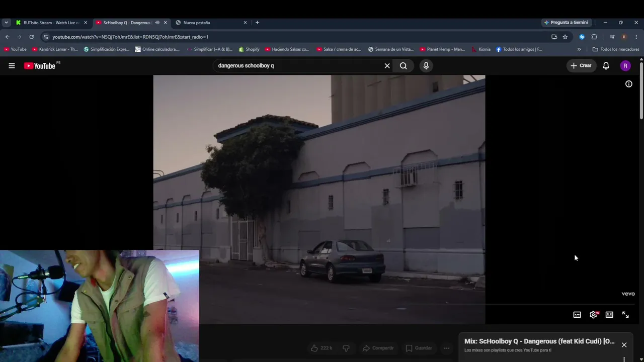Go forward in browser history
This screenshot has height=362, width=644.
pos(19,37)
